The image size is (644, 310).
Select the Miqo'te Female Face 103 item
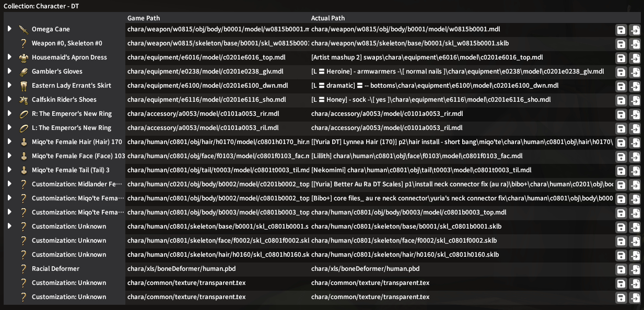tap(78, 156)
